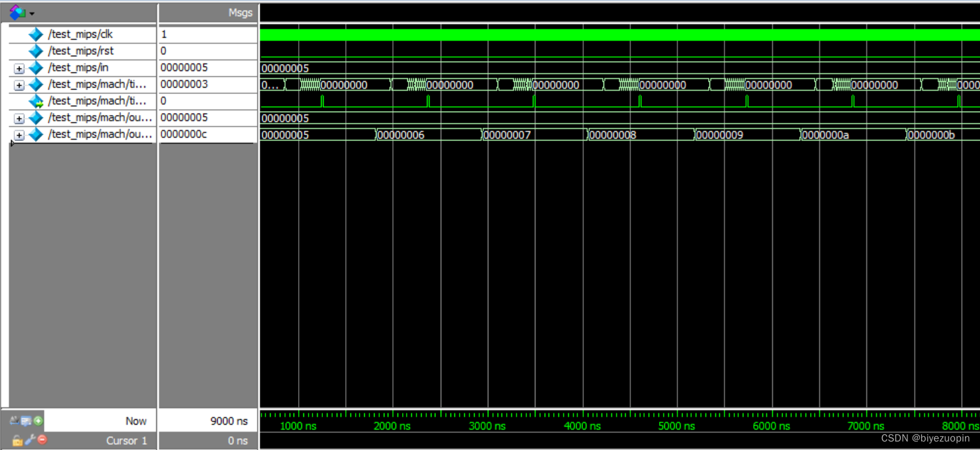Click the 0 ns cursor time value
The width and height of the screenshot is (980, 450).
point(239,440)
